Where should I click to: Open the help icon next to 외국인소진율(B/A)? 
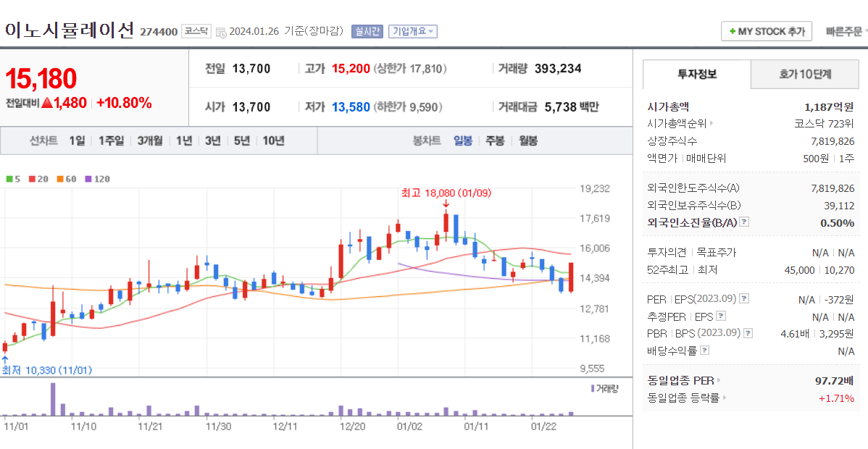pos(745,222)
